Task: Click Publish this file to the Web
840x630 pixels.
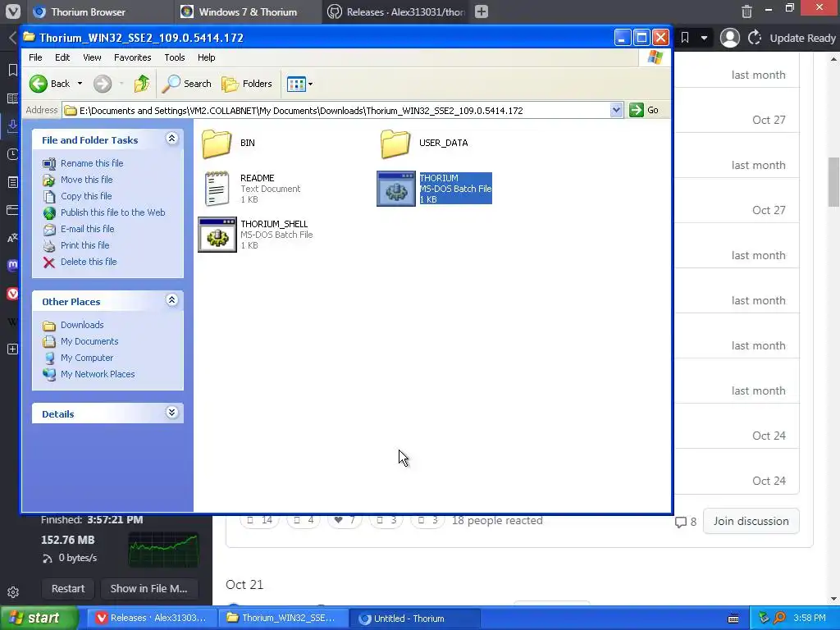Action: pos(112,212)
